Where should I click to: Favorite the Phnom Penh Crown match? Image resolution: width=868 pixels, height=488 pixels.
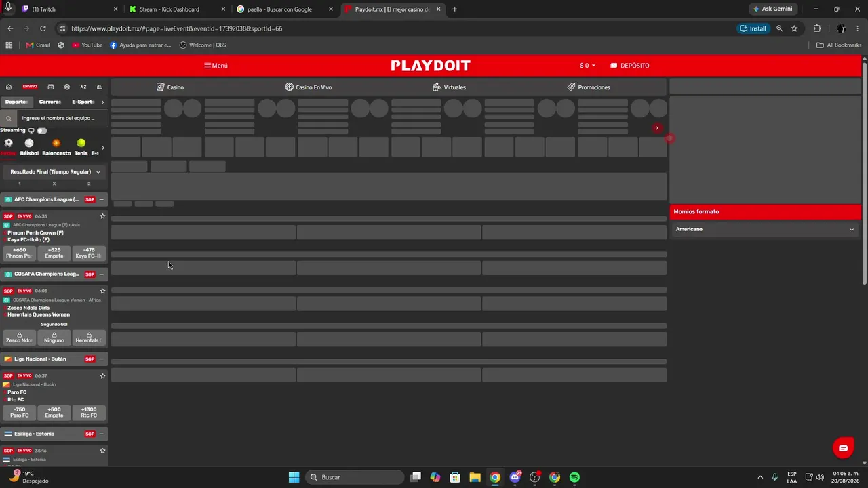[x=103, y=216]
